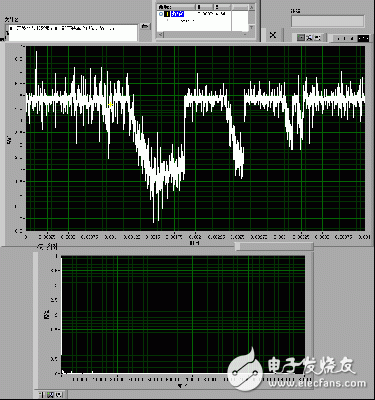Click the cursor legend scroll-up arrow
The height and width of the screenshot is (400, 375).
coord(252,7)
